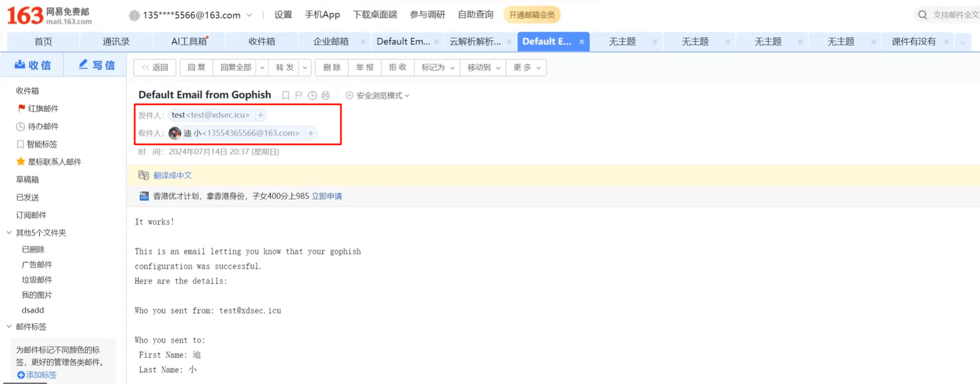Click the 返回 button

click(x=155, y=68)
